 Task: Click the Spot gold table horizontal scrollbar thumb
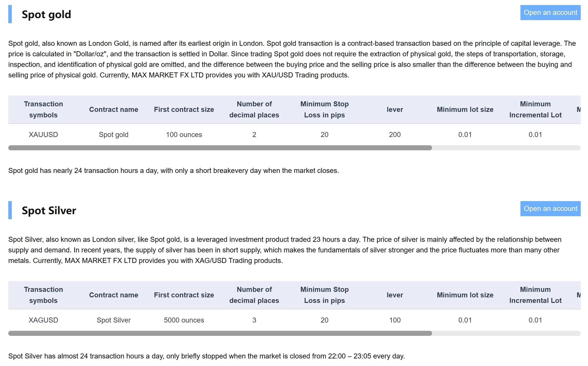tap(220, 148)
